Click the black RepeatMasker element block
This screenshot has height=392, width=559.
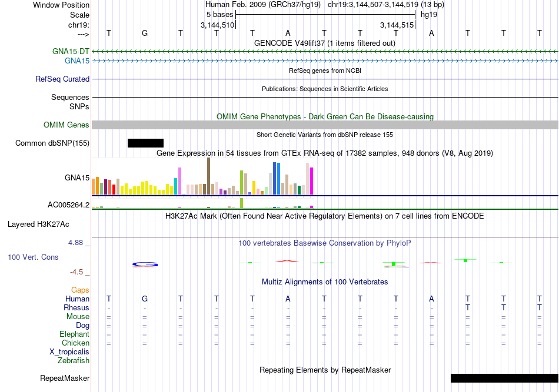click(x=504, y=378)
